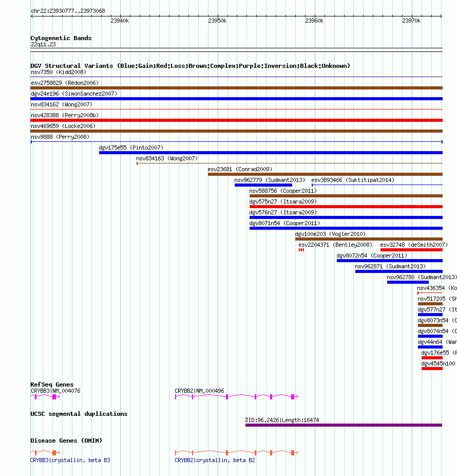Click the small red esv2204371 loss marker
Image resolution: width=457 pixels, height=476 pixels.
point(301,250)
